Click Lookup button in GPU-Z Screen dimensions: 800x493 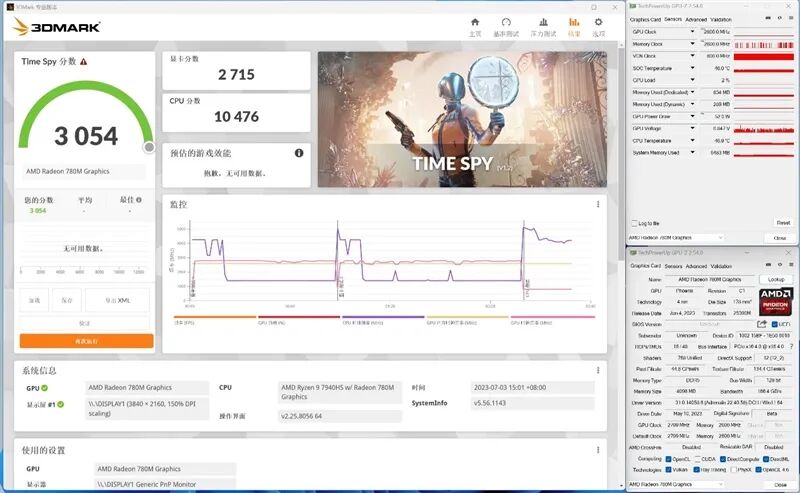point(776,280)
